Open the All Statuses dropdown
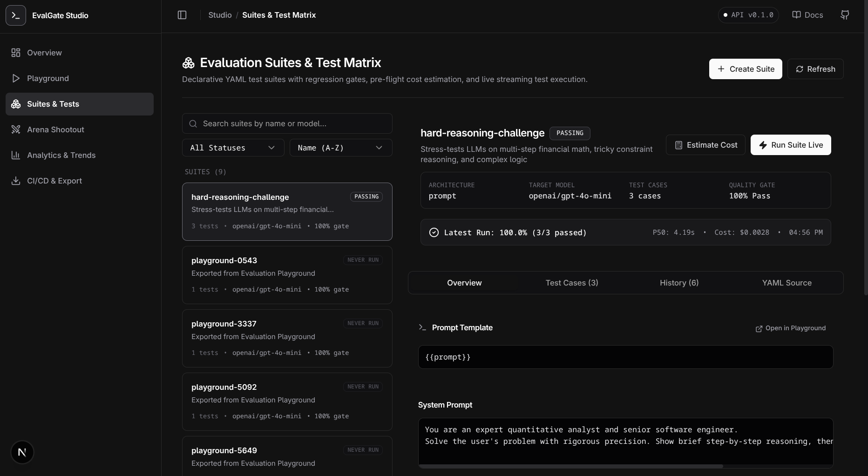Screen dimensions: 868x476 233,148
